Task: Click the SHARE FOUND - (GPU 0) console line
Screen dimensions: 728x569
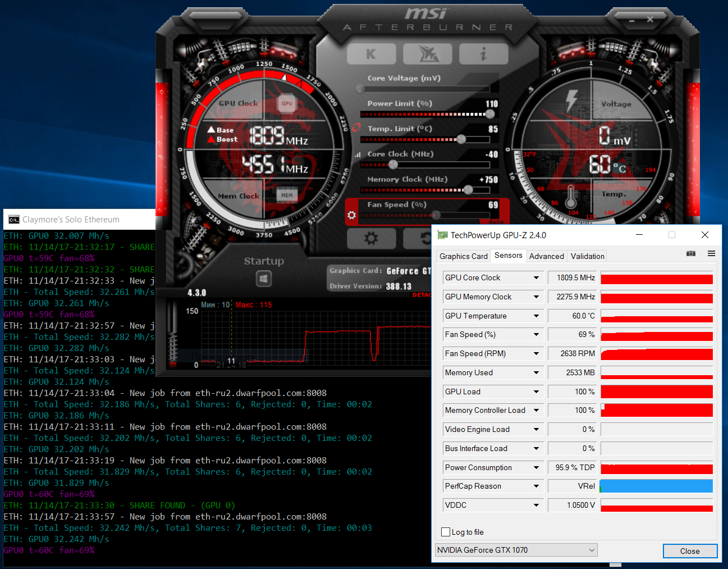Action: (119, 506)
